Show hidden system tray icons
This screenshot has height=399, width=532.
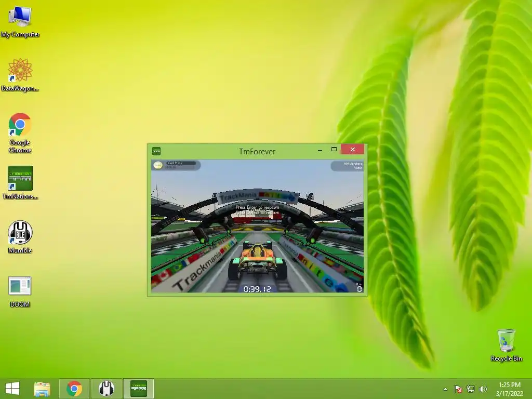click(445, 389)
